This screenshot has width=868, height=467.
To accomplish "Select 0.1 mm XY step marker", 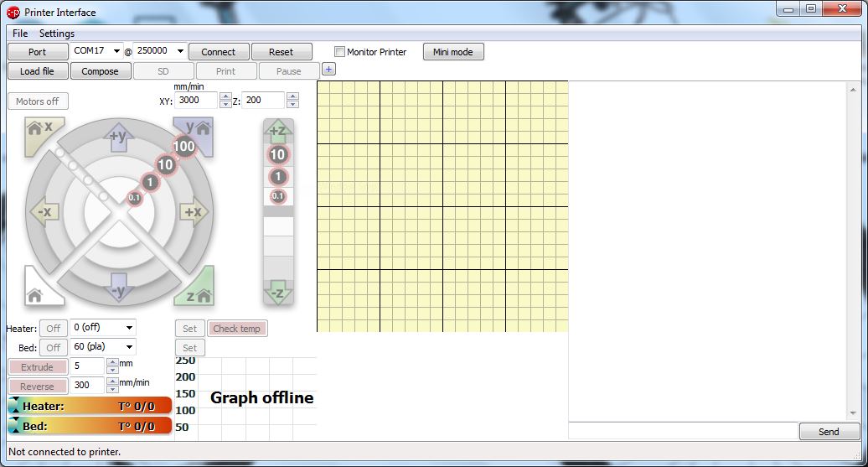I will click(x=135, y=197).
